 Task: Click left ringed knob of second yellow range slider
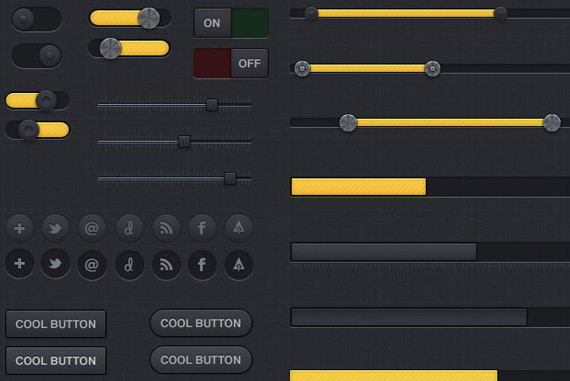click(302, 68)
